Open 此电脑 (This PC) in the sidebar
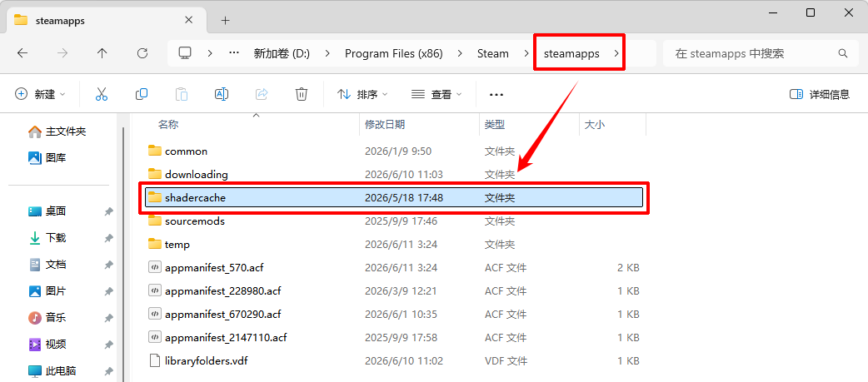 [52, 370]
